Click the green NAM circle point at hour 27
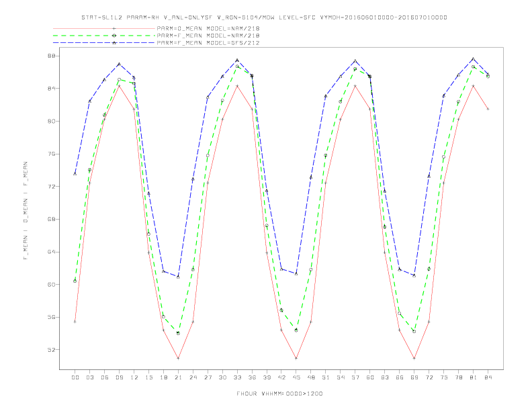Viewport: 532px width, 411px height. coord(208,156)
